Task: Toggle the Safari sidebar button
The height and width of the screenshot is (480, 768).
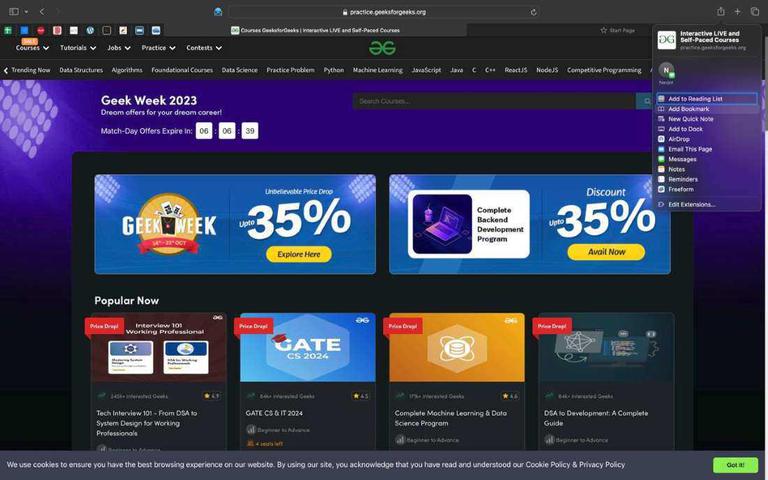Action: tap(14, 12)
